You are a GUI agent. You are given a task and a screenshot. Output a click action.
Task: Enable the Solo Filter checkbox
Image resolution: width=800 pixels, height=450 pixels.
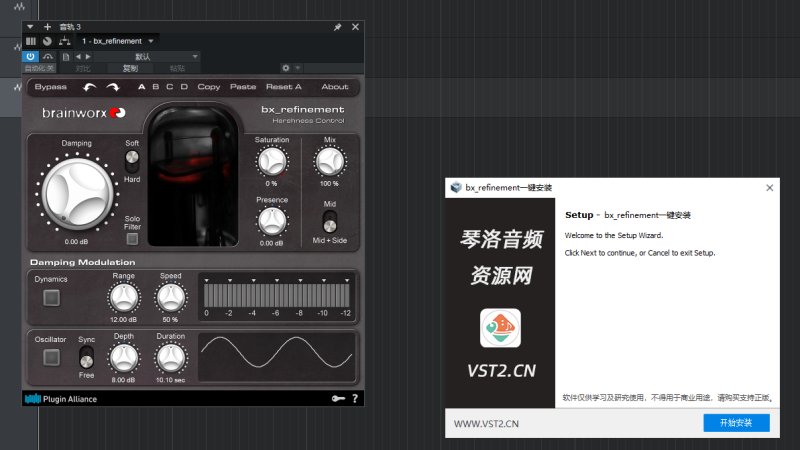pos(132,239)
